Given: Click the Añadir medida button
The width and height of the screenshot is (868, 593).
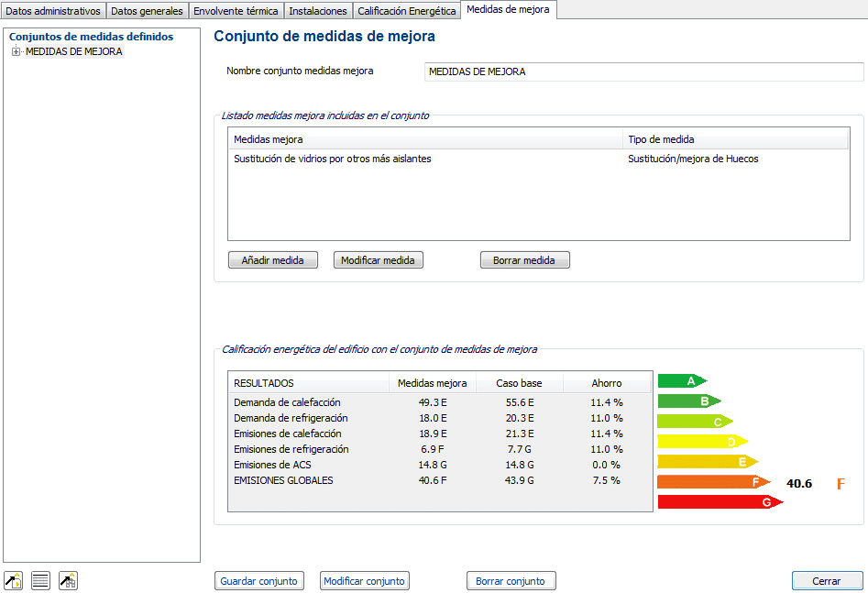Looking at the screenshot, I should tap(272, 260).
